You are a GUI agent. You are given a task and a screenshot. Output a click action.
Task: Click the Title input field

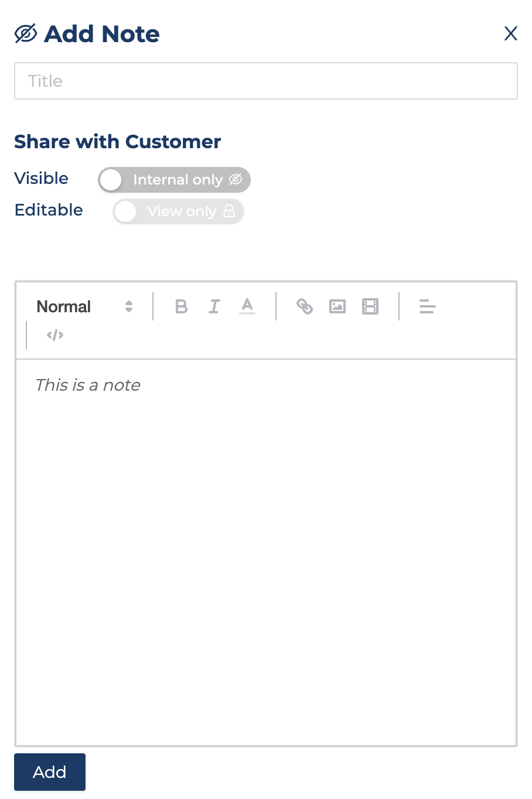[266, 81]
